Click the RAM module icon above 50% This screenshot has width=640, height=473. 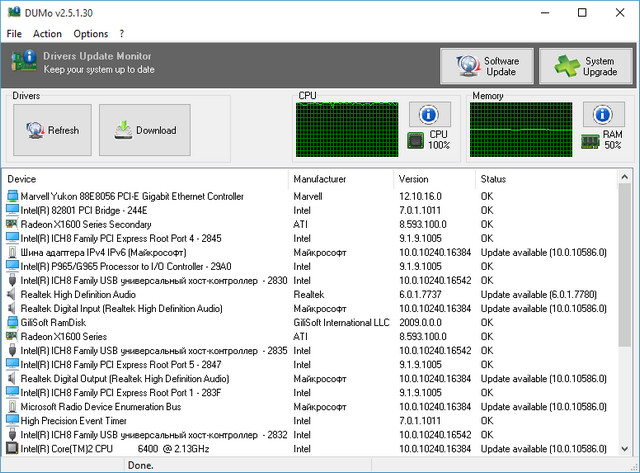click(x=590, y=140)
